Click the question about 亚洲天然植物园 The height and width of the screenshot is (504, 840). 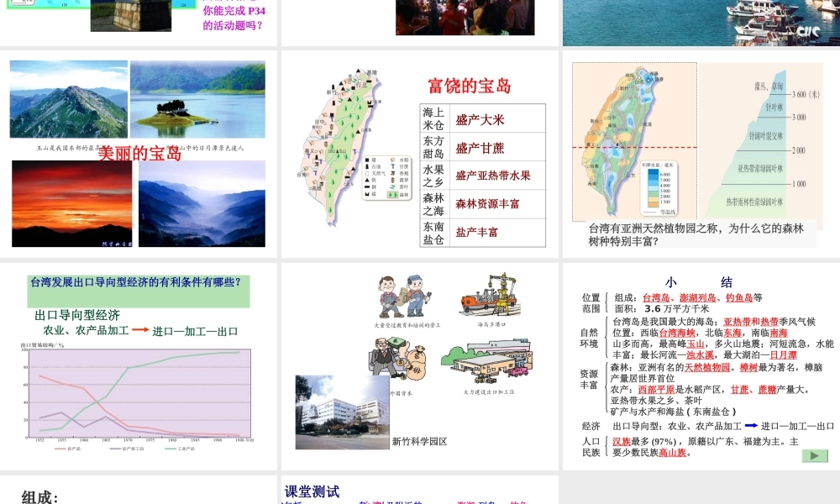(702, 234)
